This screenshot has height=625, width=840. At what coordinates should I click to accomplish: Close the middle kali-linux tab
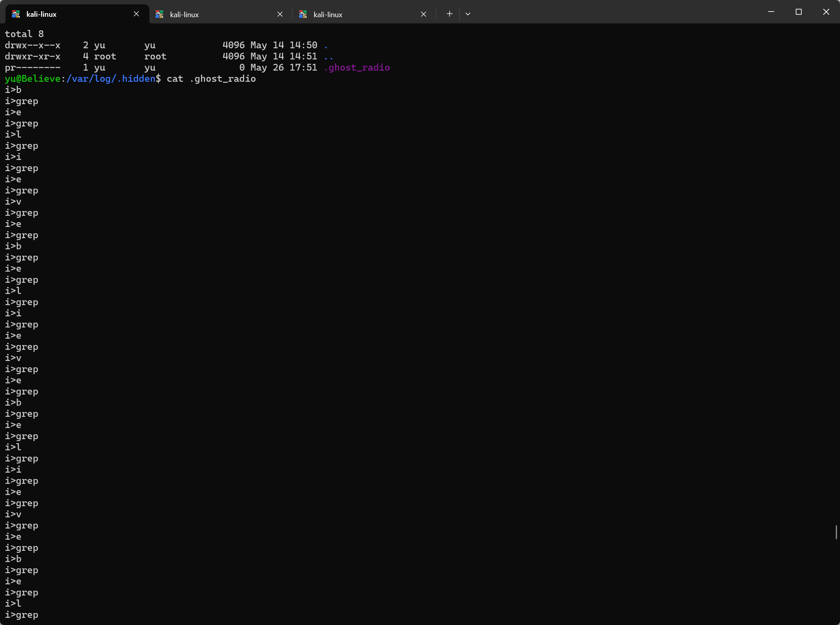(280, 14)
